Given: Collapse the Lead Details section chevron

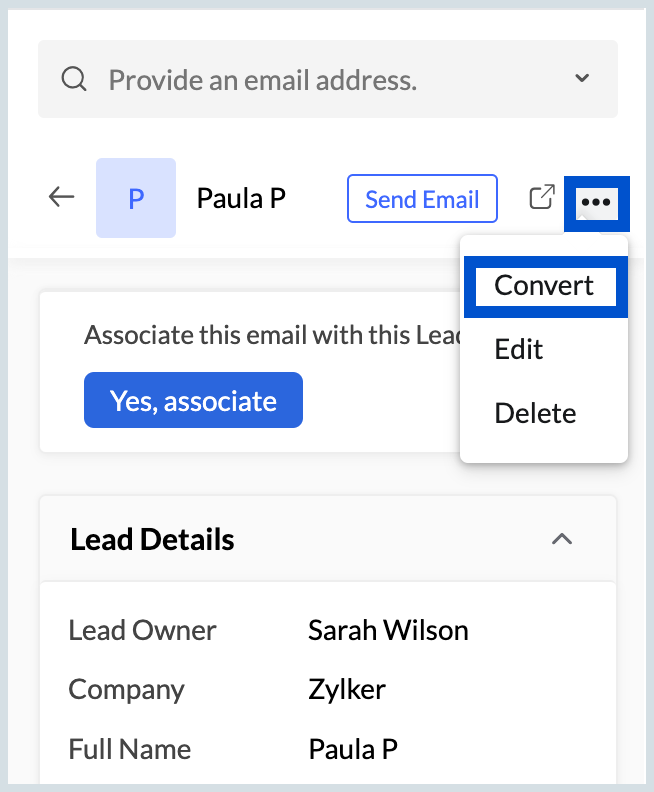Looking at the screenshot, I should [562, 539].
